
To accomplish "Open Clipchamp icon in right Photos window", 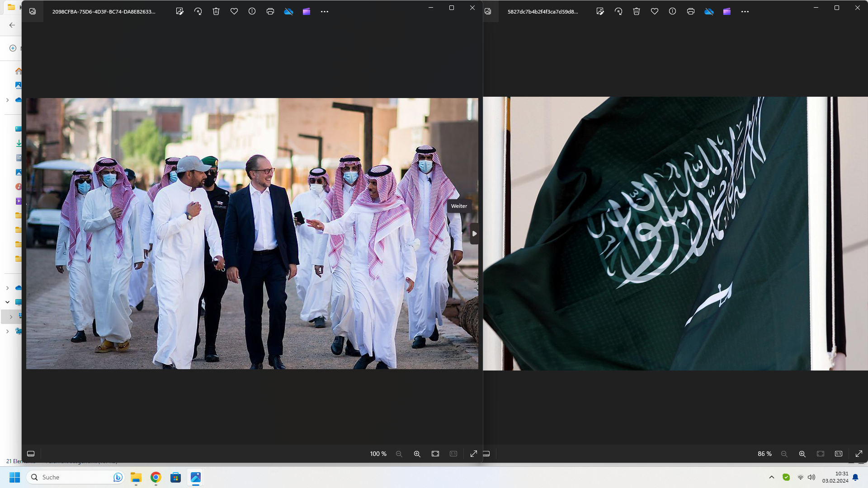I will click(x=727, y=11).
